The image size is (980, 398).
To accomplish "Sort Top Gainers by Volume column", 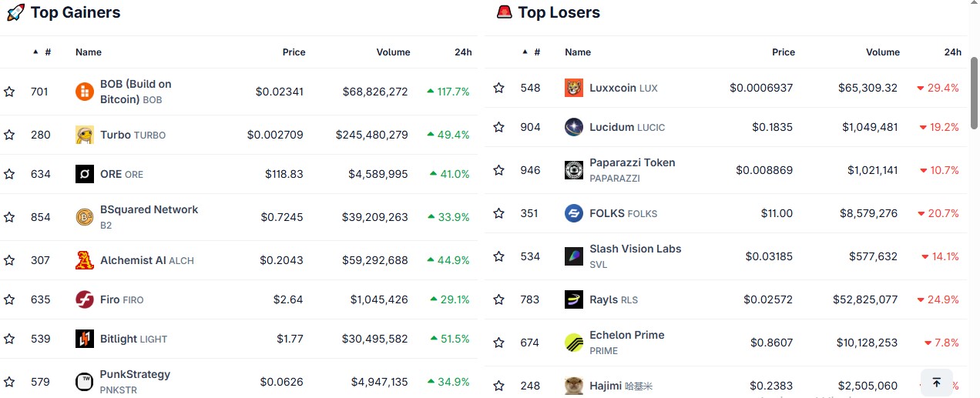I will pos(393,52).
